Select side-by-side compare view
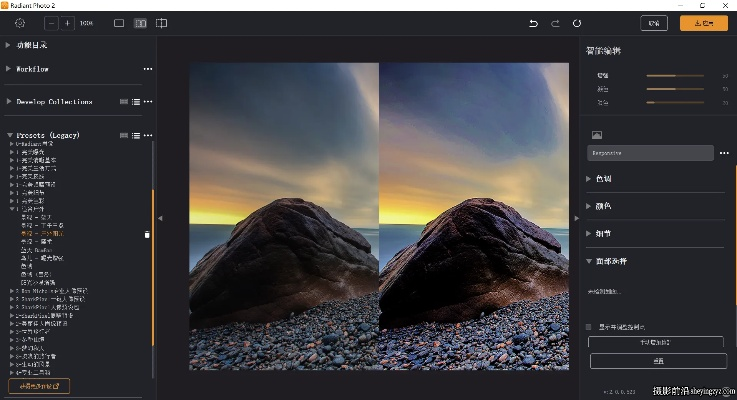The width and height of the screenshot is (737, 400). click(x=140, y=22)
